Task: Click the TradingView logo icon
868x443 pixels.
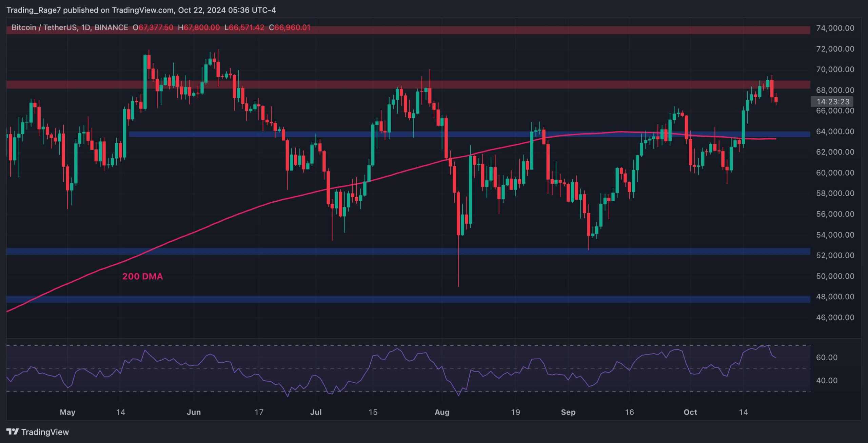Action: point(13,431)
